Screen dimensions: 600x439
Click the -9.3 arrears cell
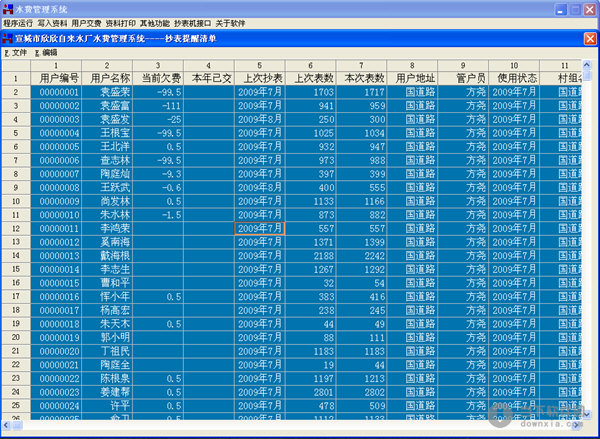click(158, 174)
